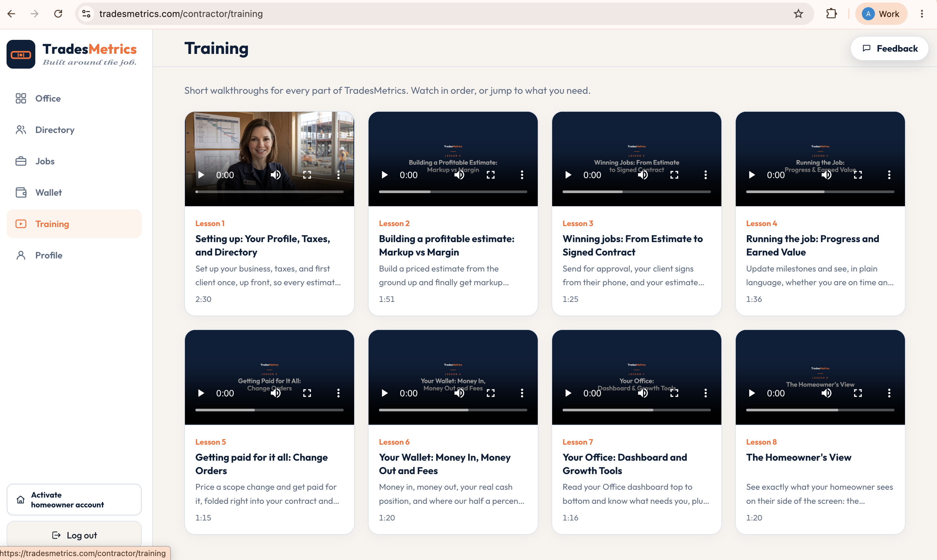Screen dimensions: 937x560
Task: Play the Lesson 5 video
Action: (x=201, y=393)
